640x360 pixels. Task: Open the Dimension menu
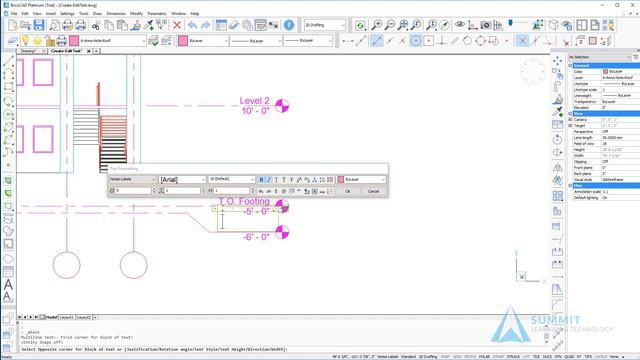[116, 13]
